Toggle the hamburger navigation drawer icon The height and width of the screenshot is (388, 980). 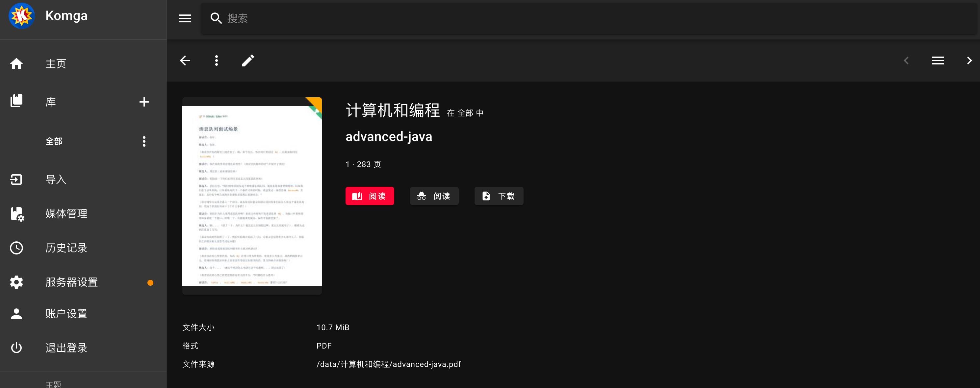pyautogui.click(x=185, y=18)
